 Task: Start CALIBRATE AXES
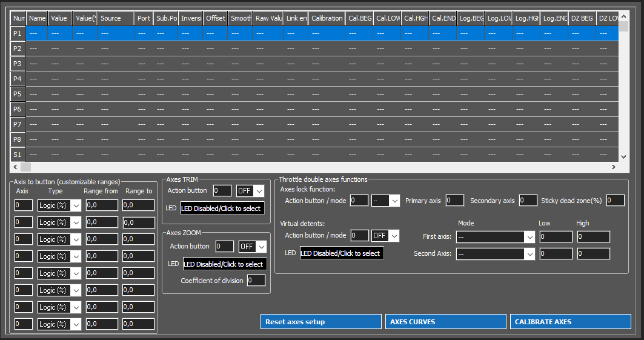571,322
